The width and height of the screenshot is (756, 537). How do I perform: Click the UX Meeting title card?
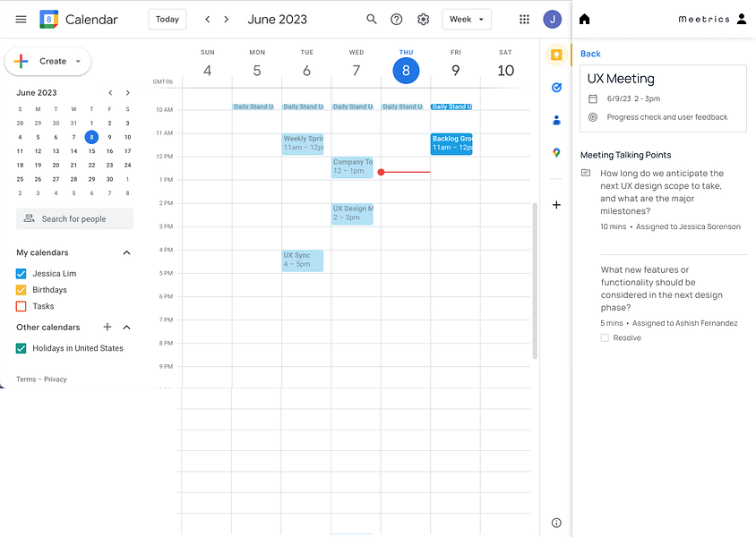[663, 98]
